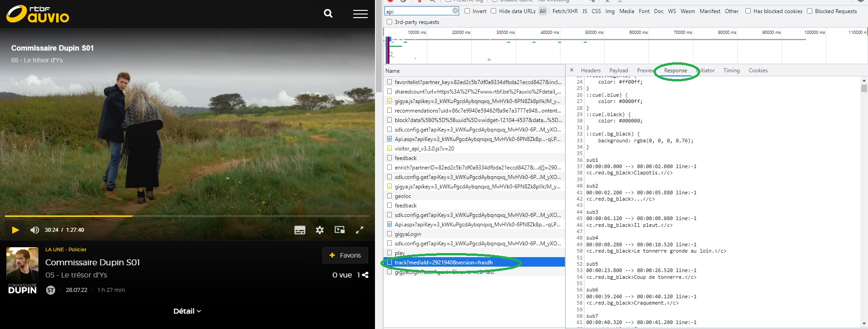Close the request details pane
This screenshot has width=868, height=329.
572,70
